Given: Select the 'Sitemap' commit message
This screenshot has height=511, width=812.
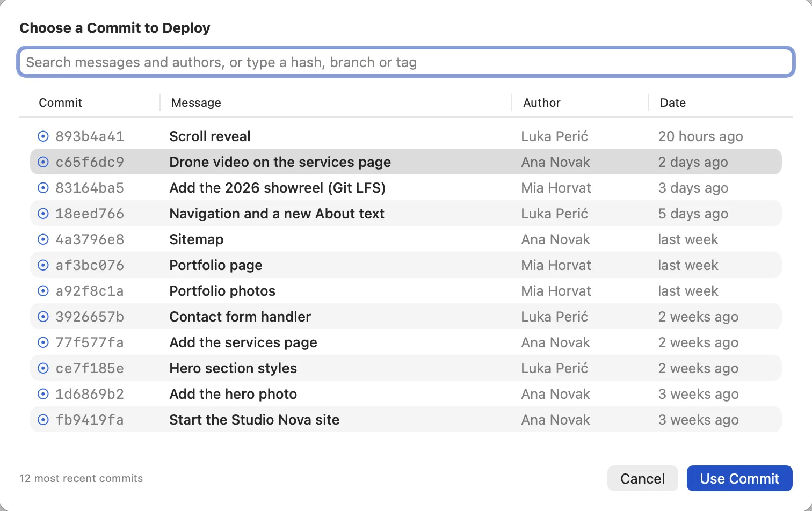Looking at the screenshot, I should tap(196, 239).
